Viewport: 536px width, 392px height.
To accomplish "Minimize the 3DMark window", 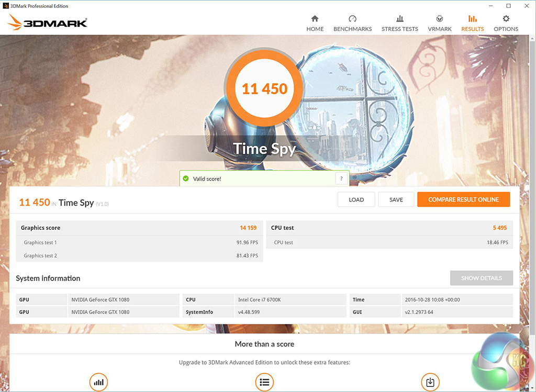I will (491, 6).
